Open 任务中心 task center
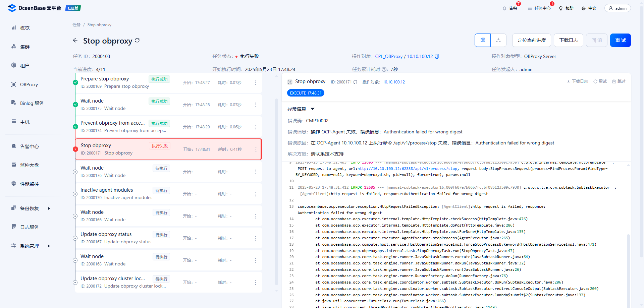 coord(539,8)
